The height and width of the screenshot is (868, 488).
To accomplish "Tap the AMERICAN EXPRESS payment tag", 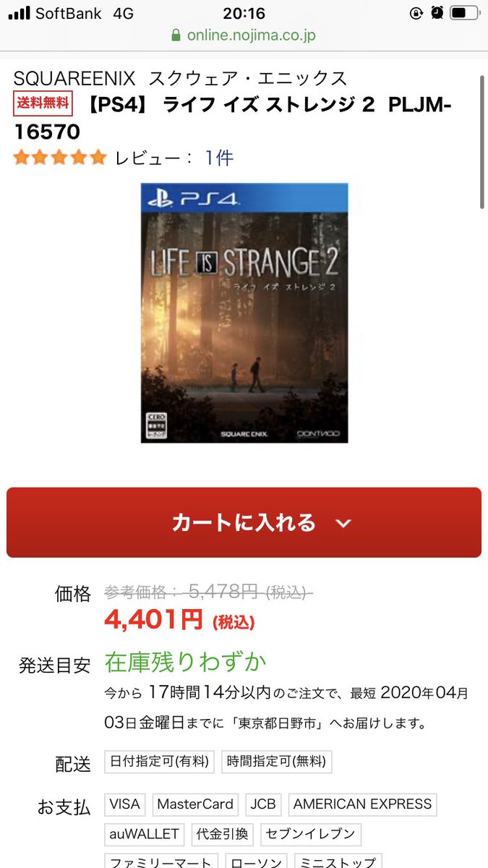I will coord(362,804).
